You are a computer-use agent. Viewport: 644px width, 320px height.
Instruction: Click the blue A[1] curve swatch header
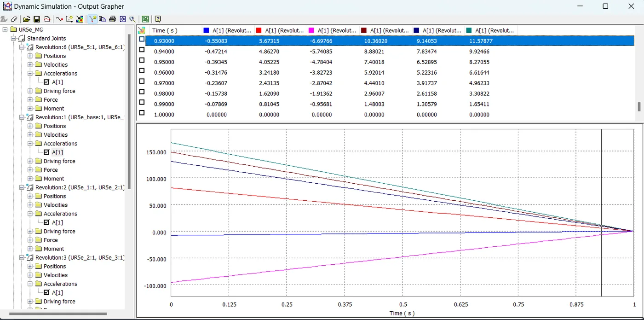[207, 30]
